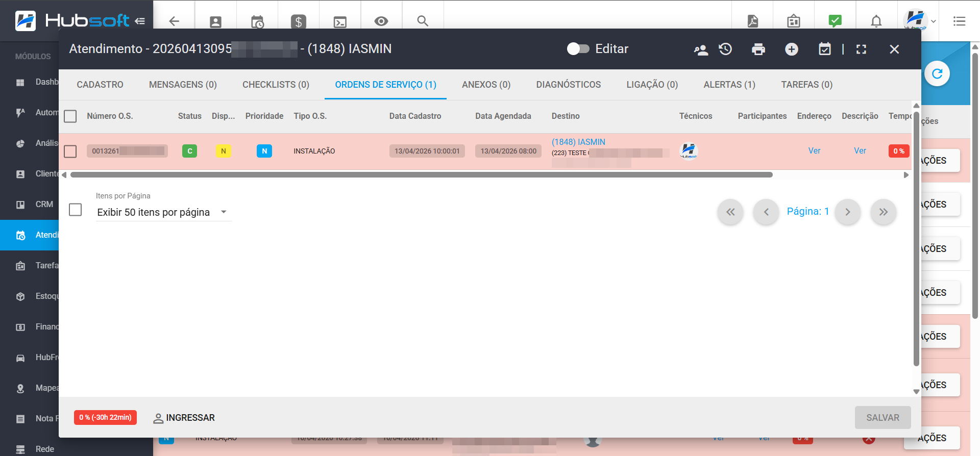Check the box for the INSTALAÇÃO order row
The height and width of the screenshot is (456, 980).
(70, 151)
